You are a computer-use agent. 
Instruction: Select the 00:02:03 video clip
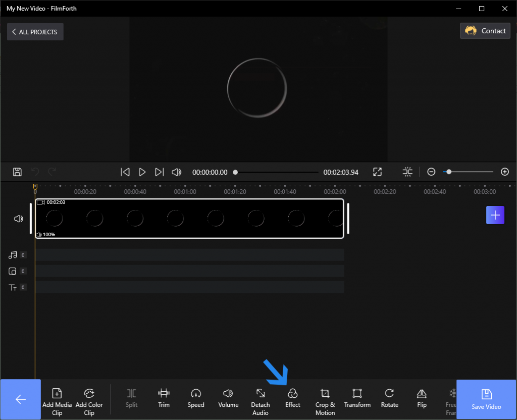(x=190, y=218)
